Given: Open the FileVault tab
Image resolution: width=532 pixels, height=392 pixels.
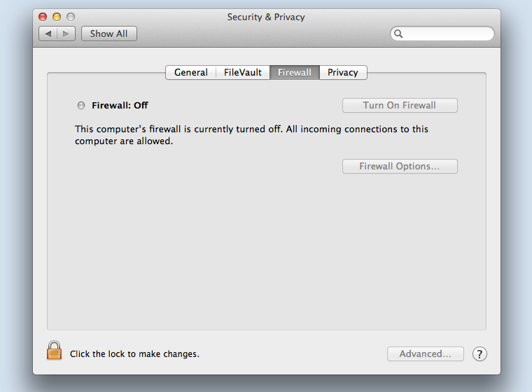Looking at the screenshot, I should 243,72.
